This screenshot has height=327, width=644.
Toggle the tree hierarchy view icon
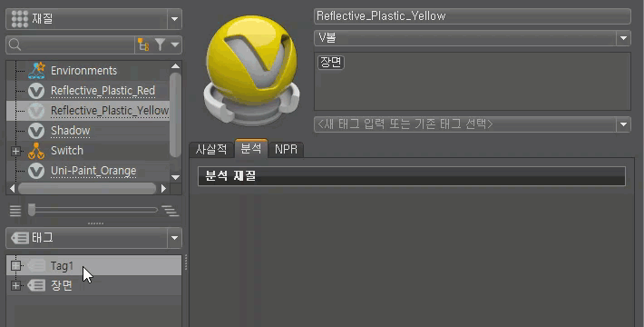[x=143, y=45]
